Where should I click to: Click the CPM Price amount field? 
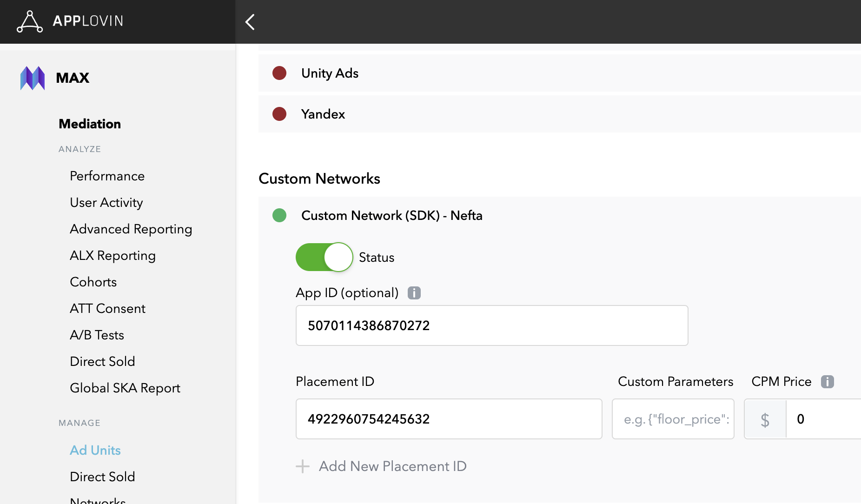(824, 419)
